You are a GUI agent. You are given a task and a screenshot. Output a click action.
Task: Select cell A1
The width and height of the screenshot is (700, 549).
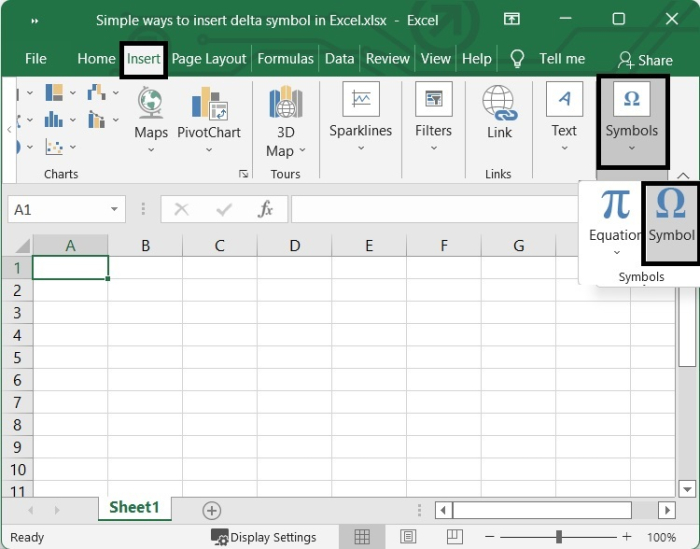[x=70, y=268]
